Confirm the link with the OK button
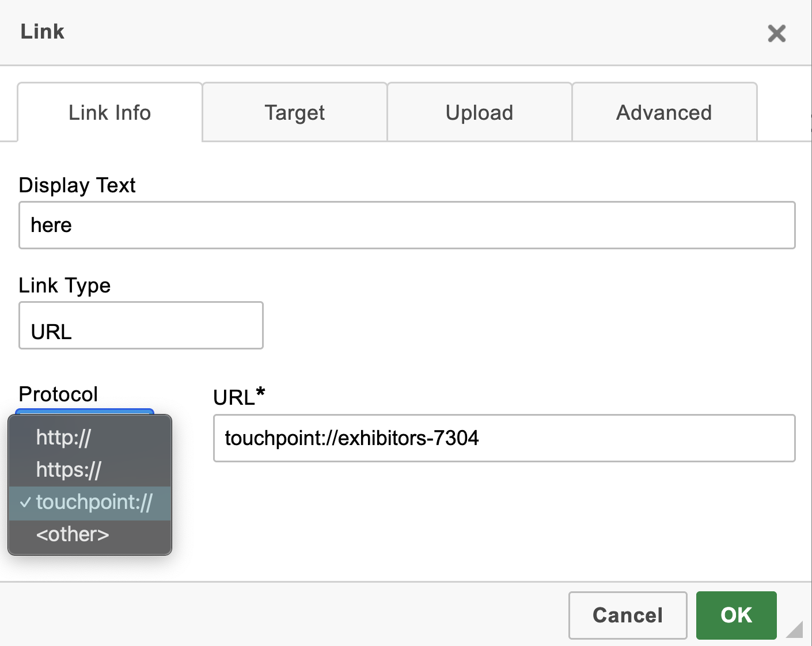The height and width of the screenshot is (646, 812). pyautogui.click(x=736, y=615)
